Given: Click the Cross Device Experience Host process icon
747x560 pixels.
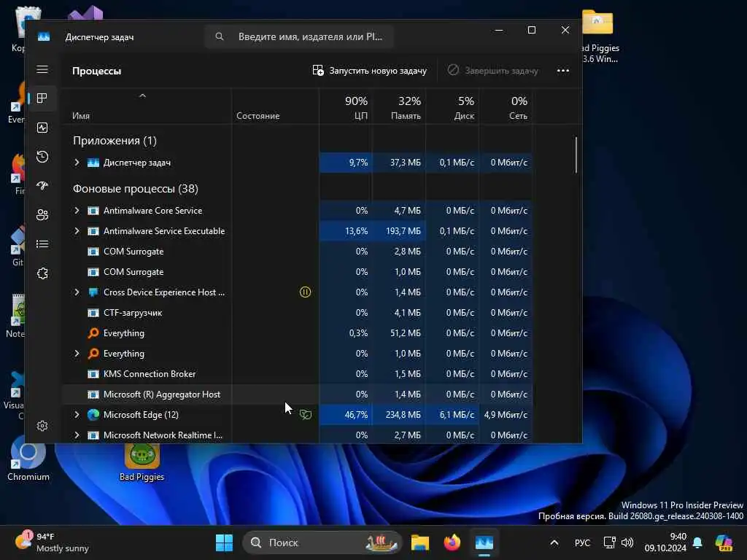Looking at the screenshot, I should click(93, 292).
